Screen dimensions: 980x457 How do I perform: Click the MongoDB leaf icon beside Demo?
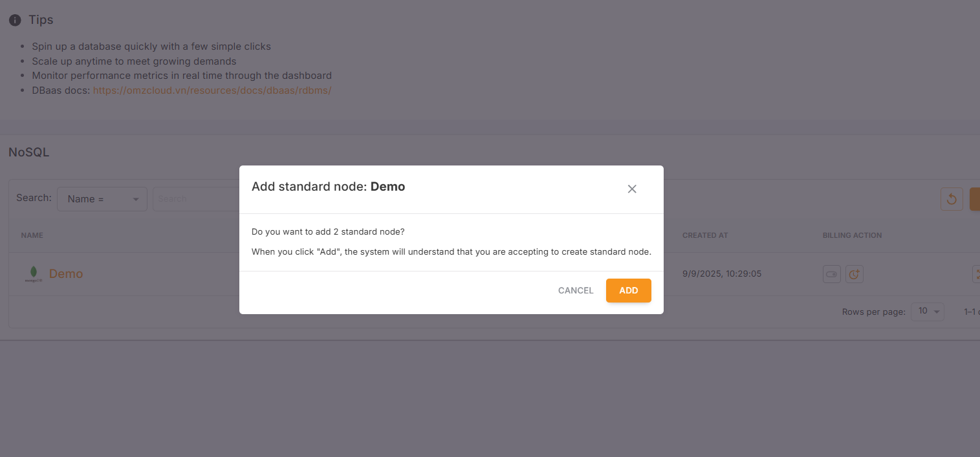(x=32, y=273)
